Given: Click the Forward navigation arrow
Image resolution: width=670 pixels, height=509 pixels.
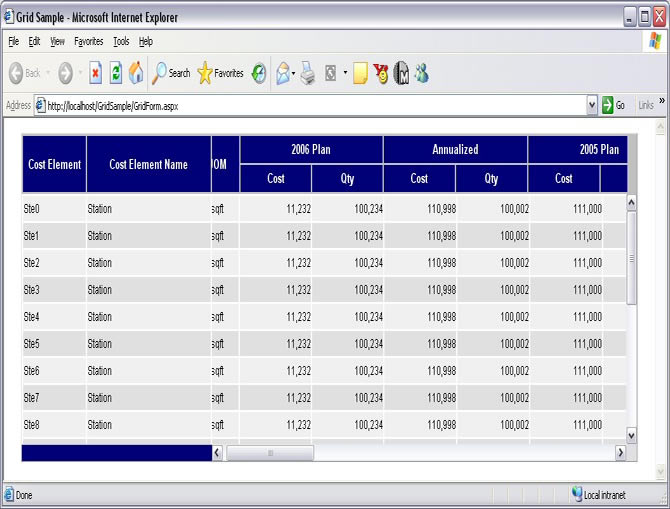Looking at the screenshot, I should 65,73.
